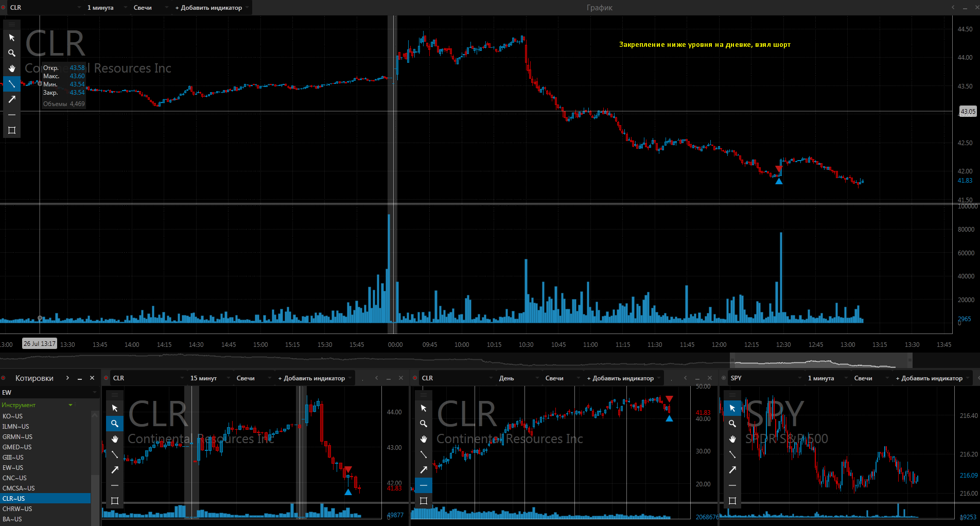Click the chart overview range slider below the main chart

pyautogui.click(x=820, y=360)
